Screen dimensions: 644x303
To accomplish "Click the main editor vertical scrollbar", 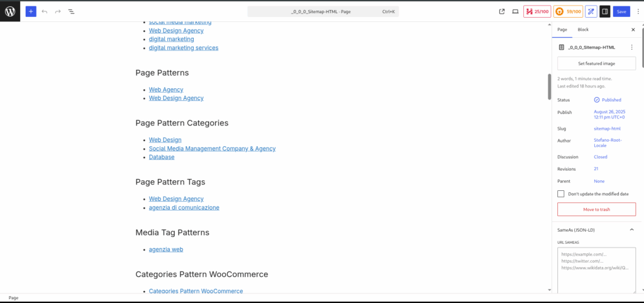I will tap(550, 86).
